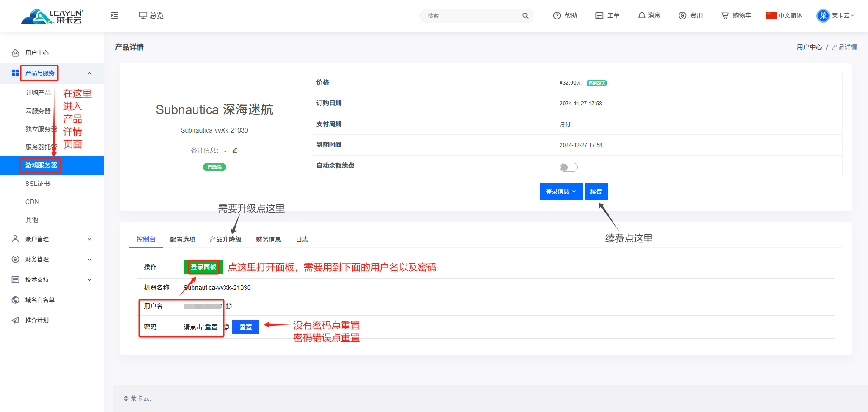Click the 续费 renew button
This screenshot has height=412, width=868.
coord(596,191)
